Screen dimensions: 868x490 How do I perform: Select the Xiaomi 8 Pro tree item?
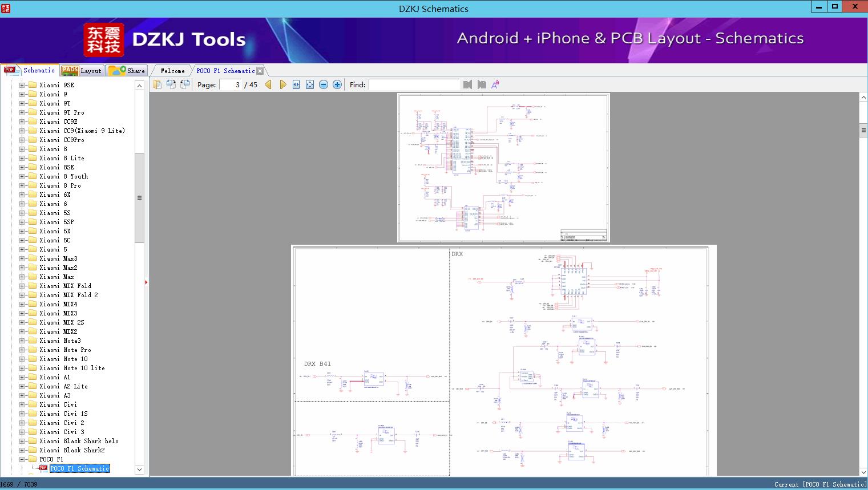(60, 185)
